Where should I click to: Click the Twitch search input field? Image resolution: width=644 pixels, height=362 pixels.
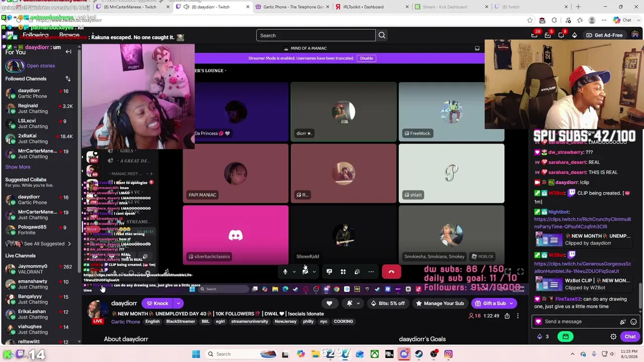coord(315,35)
